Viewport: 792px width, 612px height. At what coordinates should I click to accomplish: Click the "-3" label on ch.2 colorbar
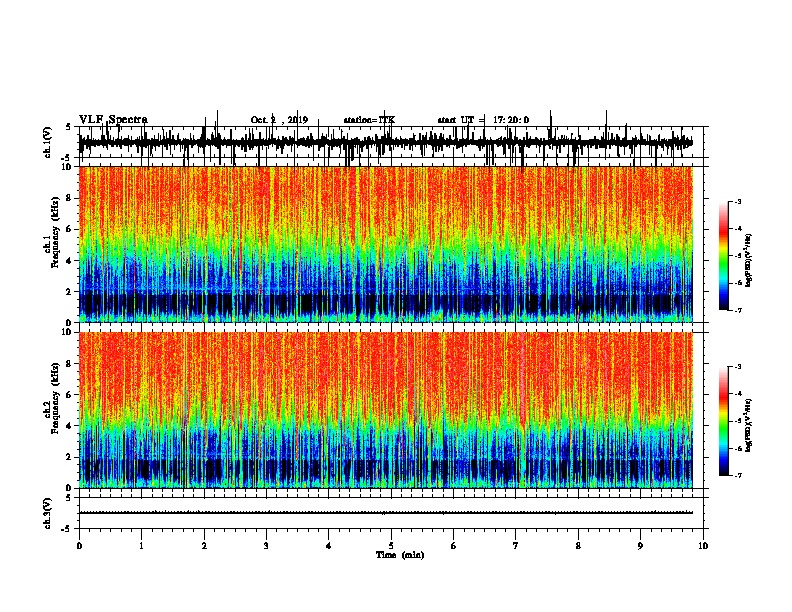coord(737,367)
